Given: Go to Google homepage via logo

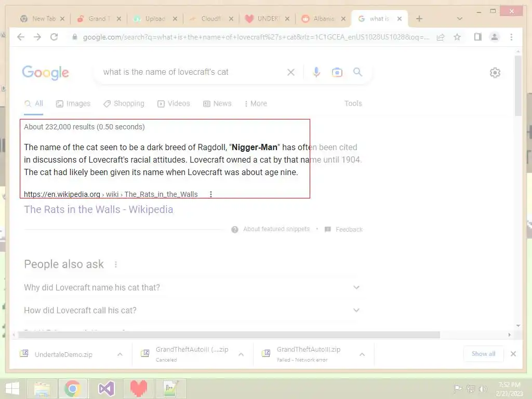Looking at the screenshot, I should tap(46, 73).
